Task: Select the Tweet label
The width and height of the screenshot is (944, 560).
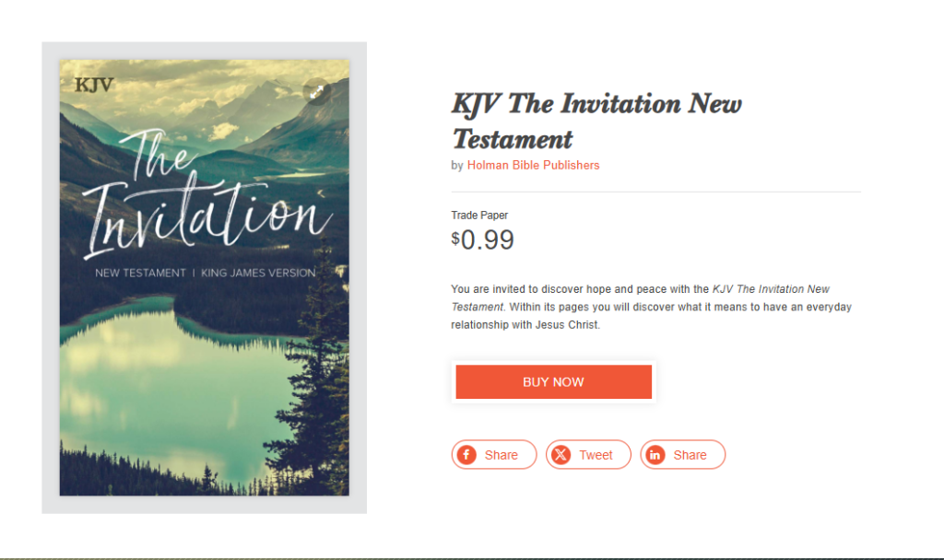Action: click(x=596, y=455)
